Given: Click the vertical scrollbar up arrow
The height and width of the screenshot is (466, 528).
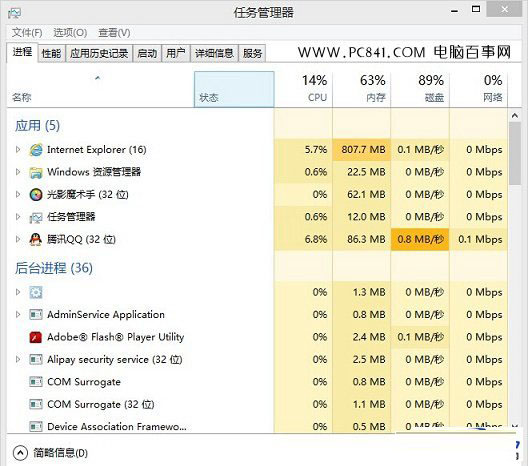Looking at the screenshot, I should (x=515, y=116).
